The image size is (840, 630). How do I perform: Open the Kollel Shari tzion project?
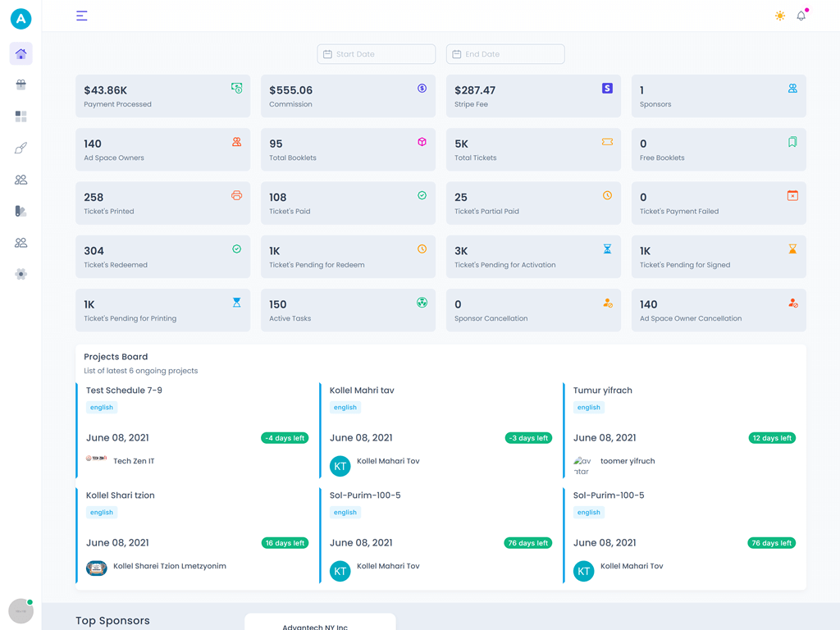[121, 495]
